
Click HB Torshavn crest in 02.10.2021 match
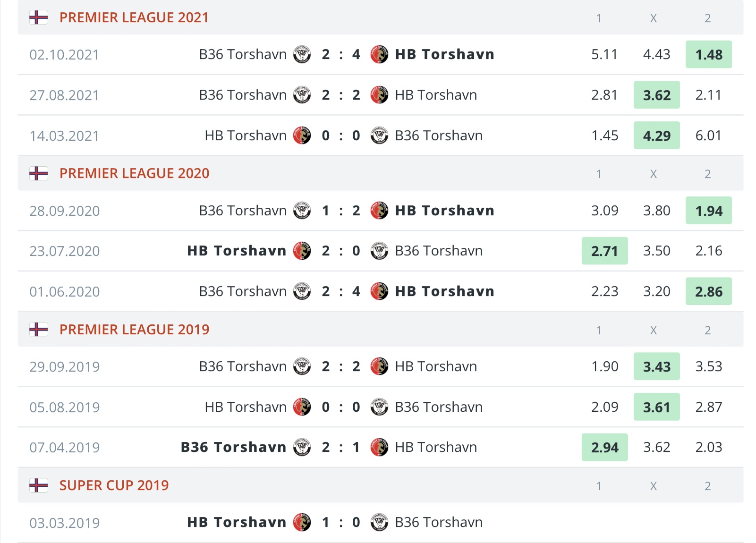(x=379, y=54)
